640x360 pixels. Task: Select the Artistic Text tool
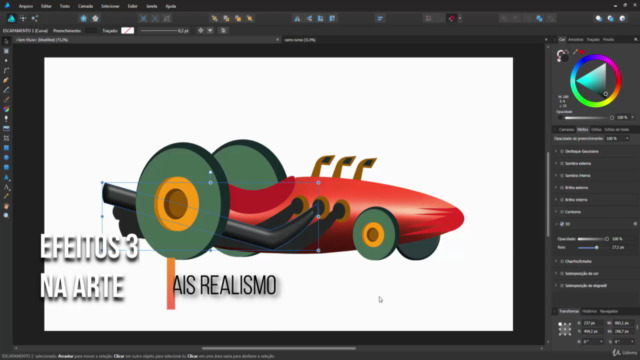click(6, 187)
